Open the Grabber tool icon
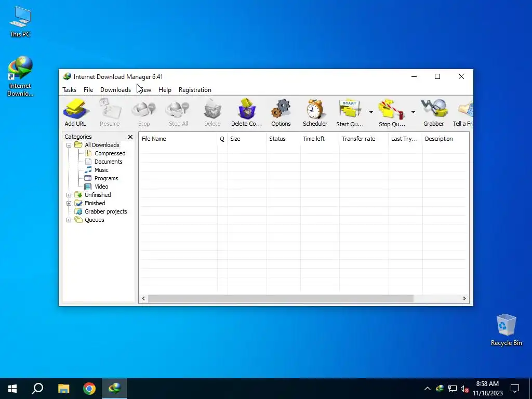 coord(434,109)
